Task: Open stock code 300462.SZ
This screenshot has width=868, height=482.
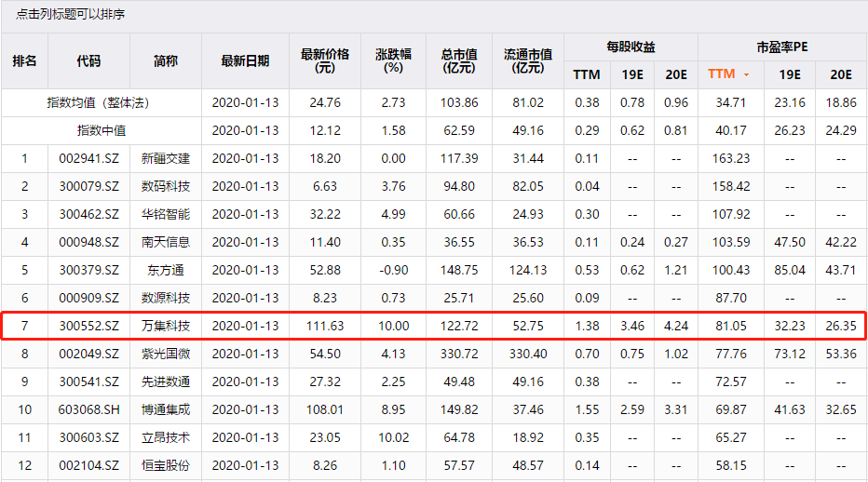Action: (88, 214)
